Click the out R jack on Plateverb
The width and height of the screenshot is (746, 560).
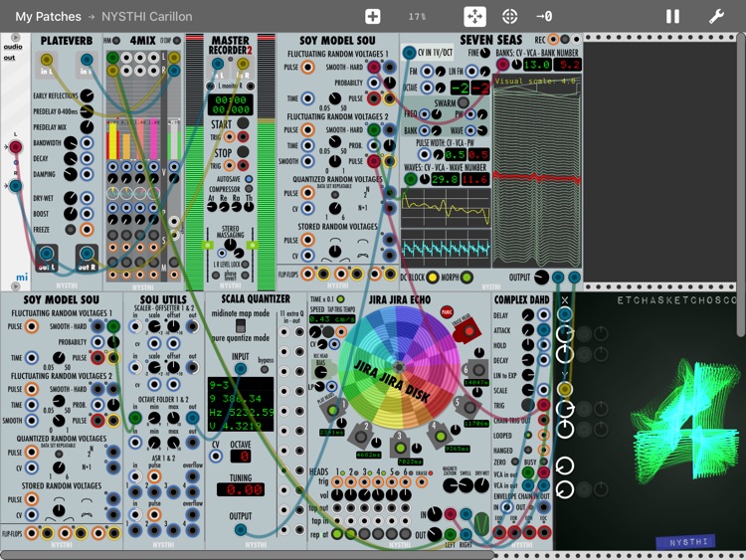coord(87,254)
